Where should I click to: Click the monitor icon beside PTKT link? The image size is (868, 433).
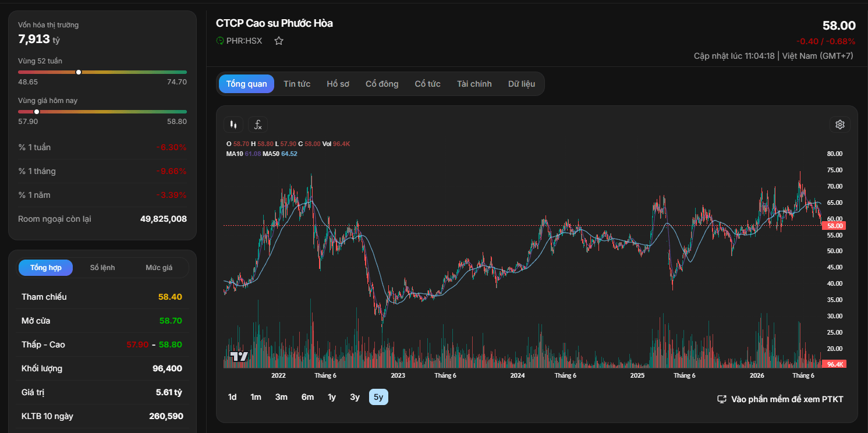[722, 399]
